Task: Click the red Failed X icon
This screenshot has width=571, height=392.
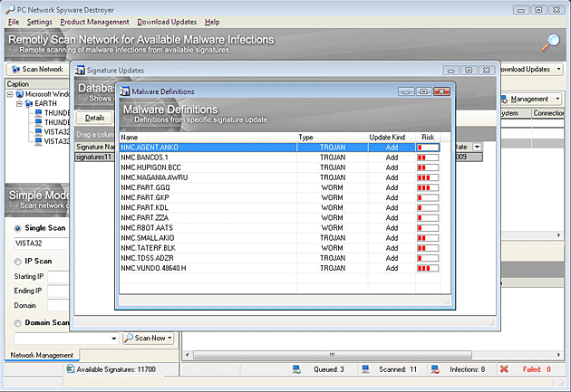Action: (x=504, y=369)
